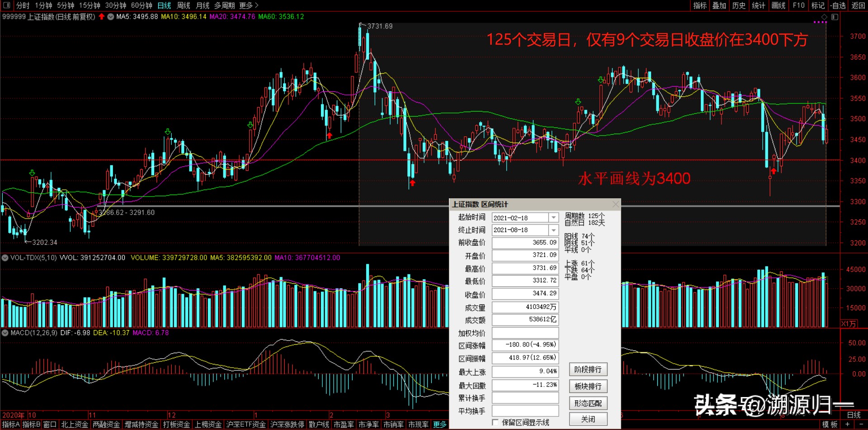The image size is (868, 430).
Task: Zoom in the chart with plus button
Action: coord(847,425)
